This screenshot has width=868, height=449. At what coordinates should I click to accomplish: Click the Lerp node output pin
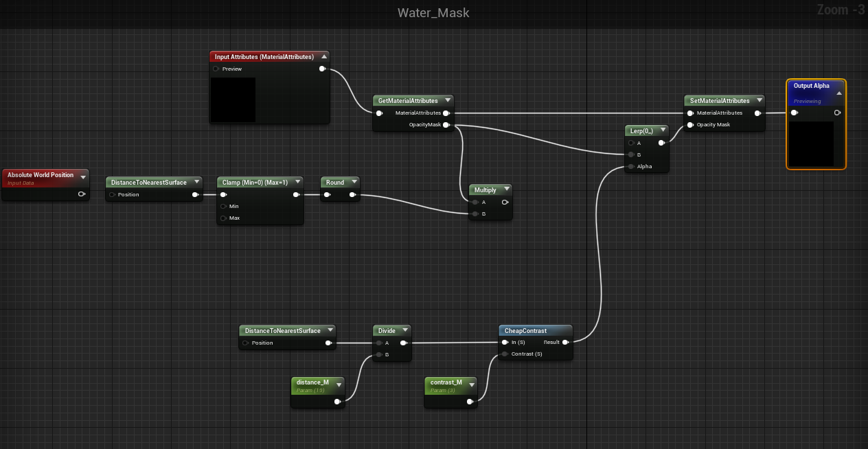pos(661,143)
